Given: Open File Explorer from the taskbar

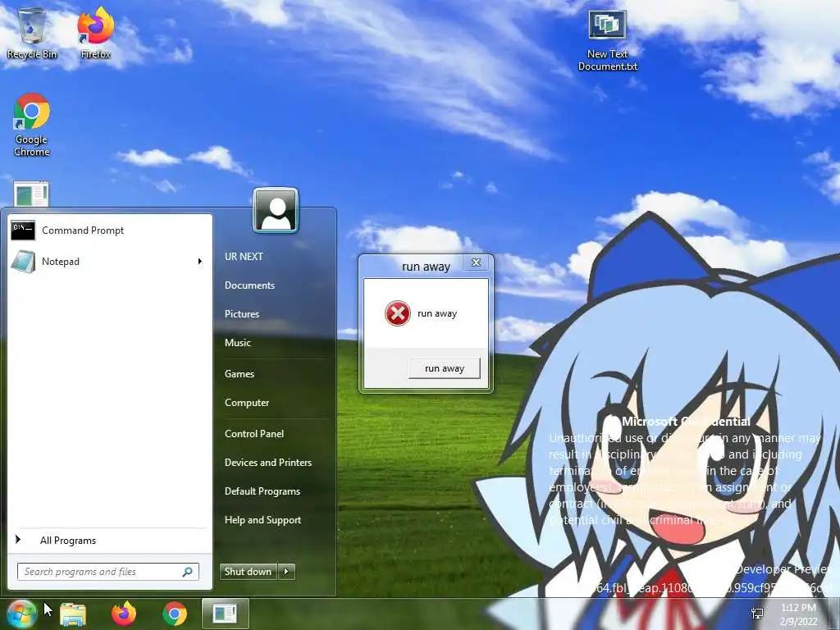Looking at the screenshot, I should click(x=73, y=614).
